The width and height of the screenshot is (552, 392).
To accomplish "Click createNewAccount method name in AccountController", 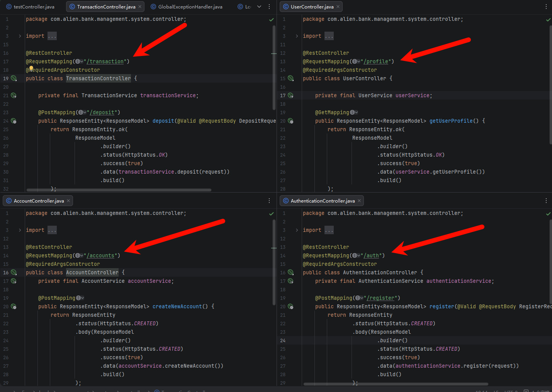I will pyautogui.click(x=177, y=306).
